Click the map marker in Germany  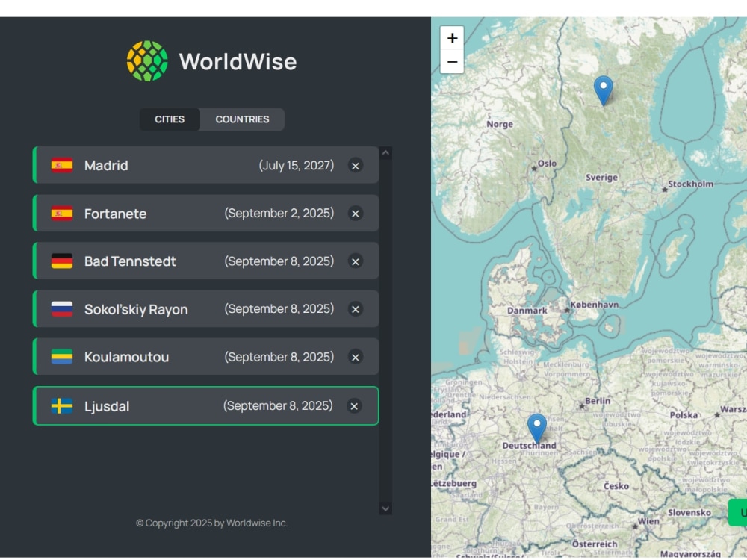(x=537, y=428)
